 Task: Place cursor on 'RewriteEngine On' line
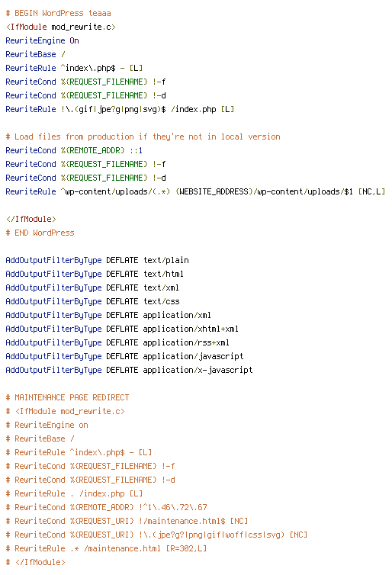click(x=42, y=40)
